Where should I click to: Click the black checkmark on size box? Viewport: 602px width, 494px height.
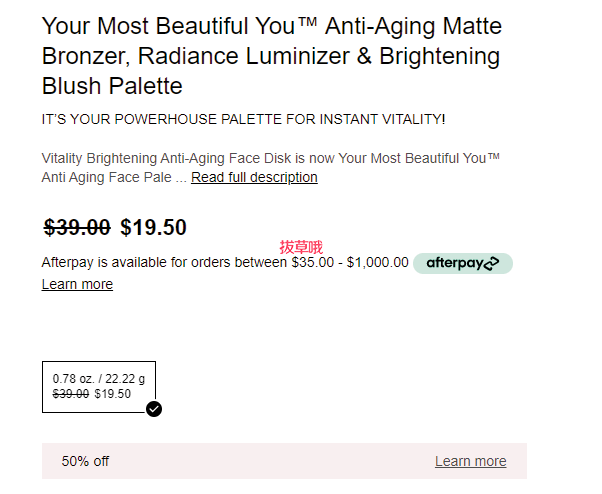point(154,409)
